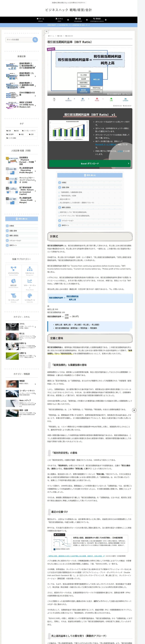The width and height of the screenshot is (145, 644).
Task: Open the 知識 navigation menu item
Action: point(78,20)
